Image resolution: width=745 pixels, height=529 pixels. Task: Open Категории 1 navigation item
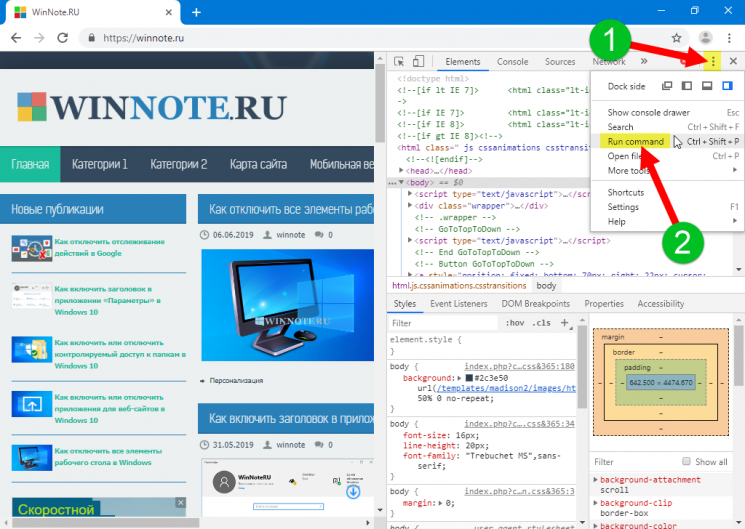point(99,164)
